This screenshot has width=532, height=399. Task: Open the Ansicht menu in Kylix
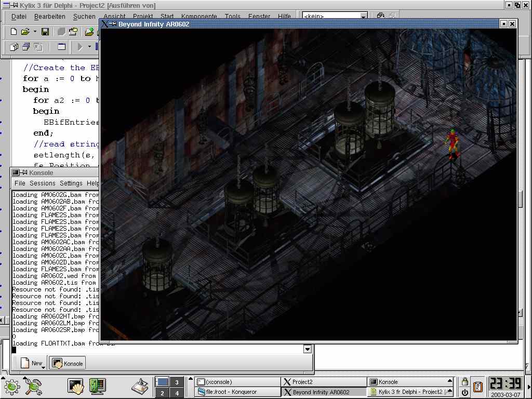click(114, 16)
